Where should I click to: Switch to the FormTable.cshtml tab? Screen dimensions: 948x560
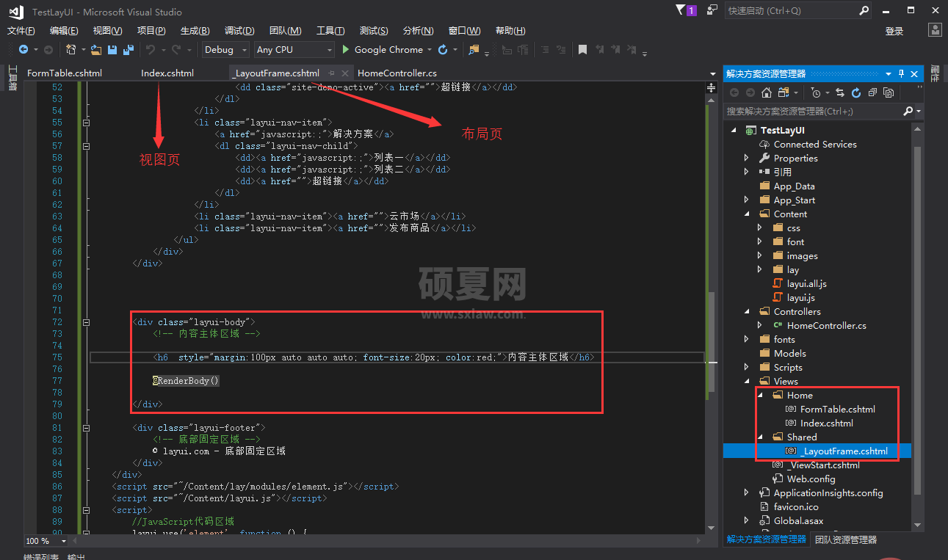tap(65, 73)
